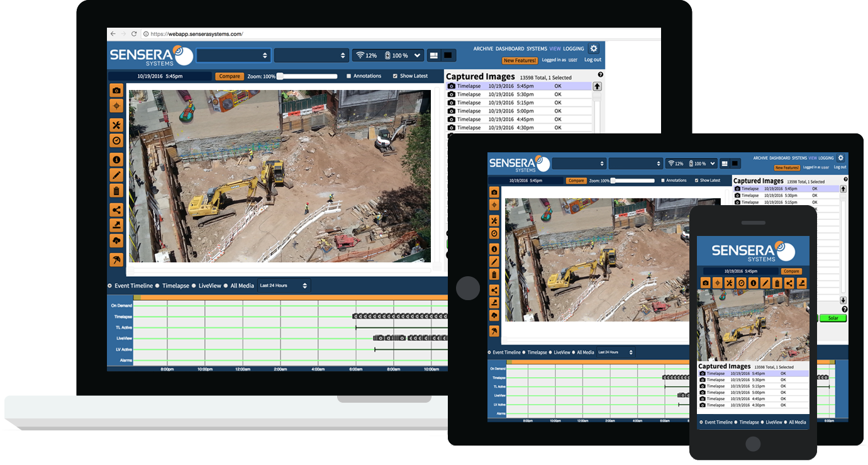
Task: Toggle the Show Latest checkbox on the tablet
Action: (x=697, y=181)
